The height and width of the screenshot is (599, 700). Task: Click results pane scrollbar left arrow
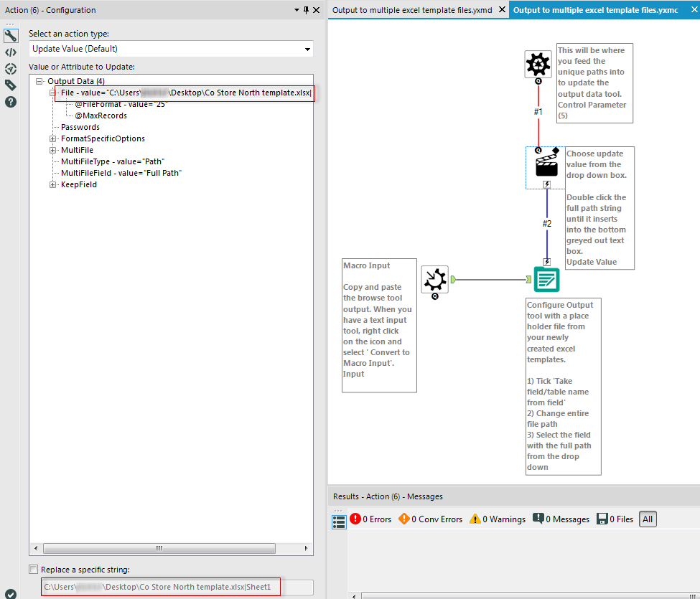click(355, 596)
